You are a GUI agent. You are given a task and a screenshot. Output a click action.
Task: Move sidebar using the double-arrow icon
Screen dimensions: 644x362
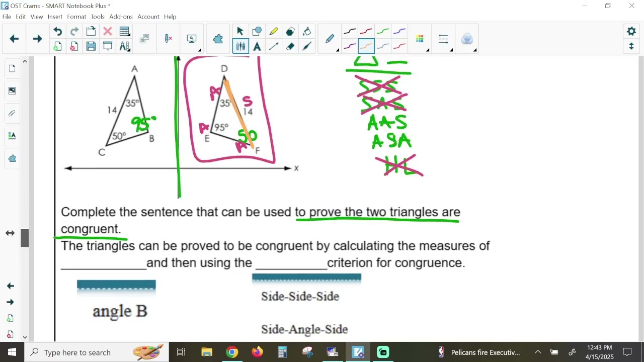10,233
